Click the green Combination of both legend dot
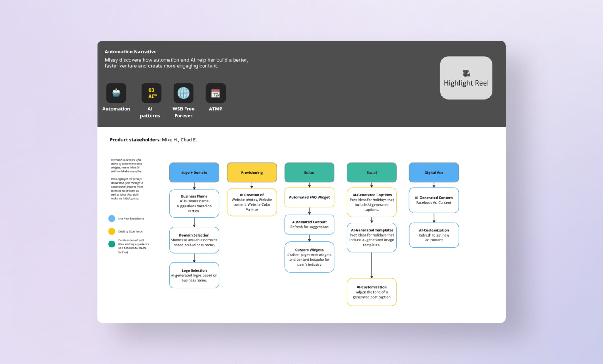603x364 pixels. point(111,244)
